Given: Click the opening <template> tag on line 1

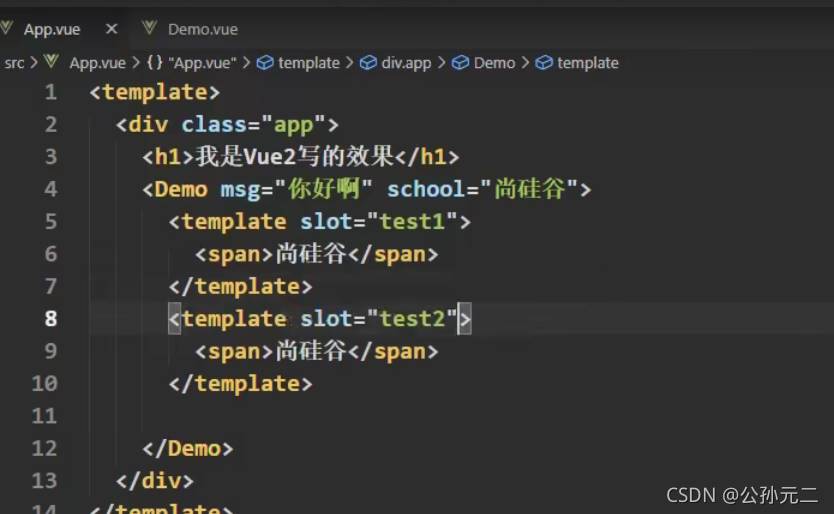Looking at the screenshot, I should 154,92.
